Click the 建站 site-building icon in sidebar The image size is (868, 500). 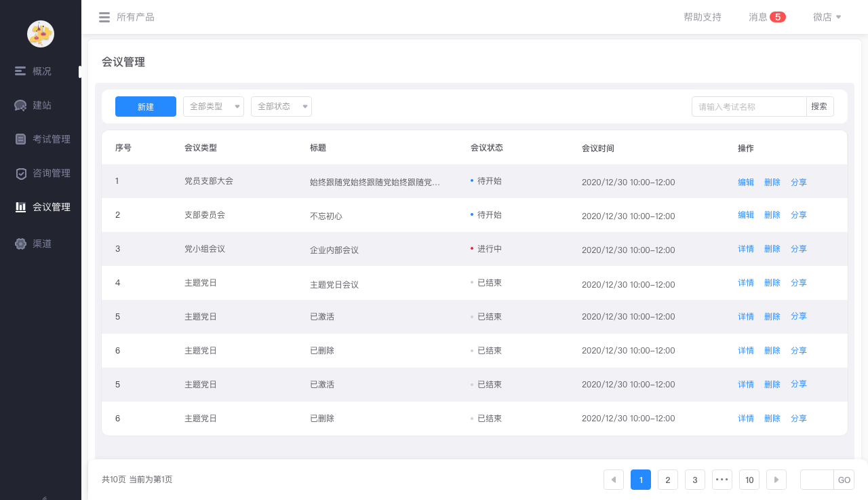[x=20, y=105]
